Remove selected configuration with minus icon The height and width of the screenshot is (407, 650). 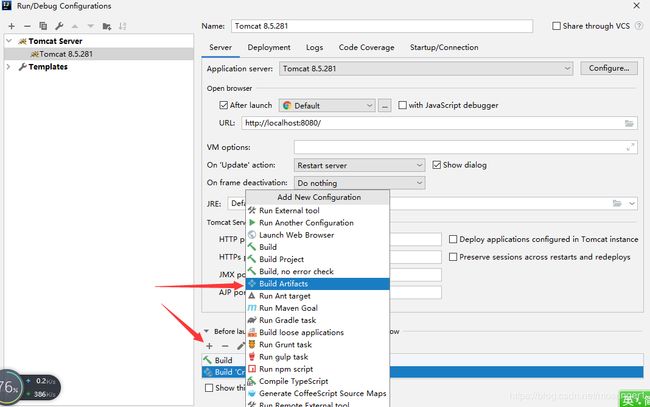27,27
